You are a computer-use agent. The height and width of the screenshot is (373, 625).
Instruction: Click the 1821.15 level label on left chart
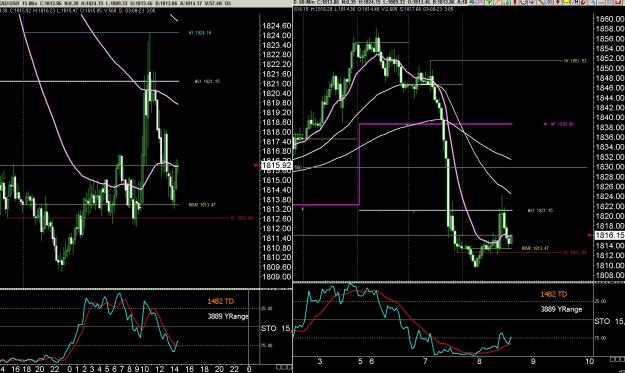(207, 81)
